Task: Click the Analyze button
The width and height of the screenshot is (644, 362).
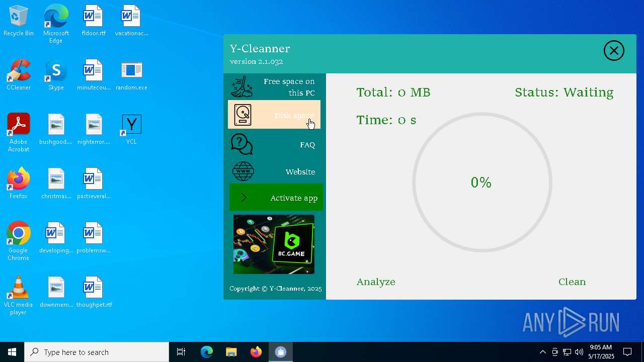Action: coord(376,282)
